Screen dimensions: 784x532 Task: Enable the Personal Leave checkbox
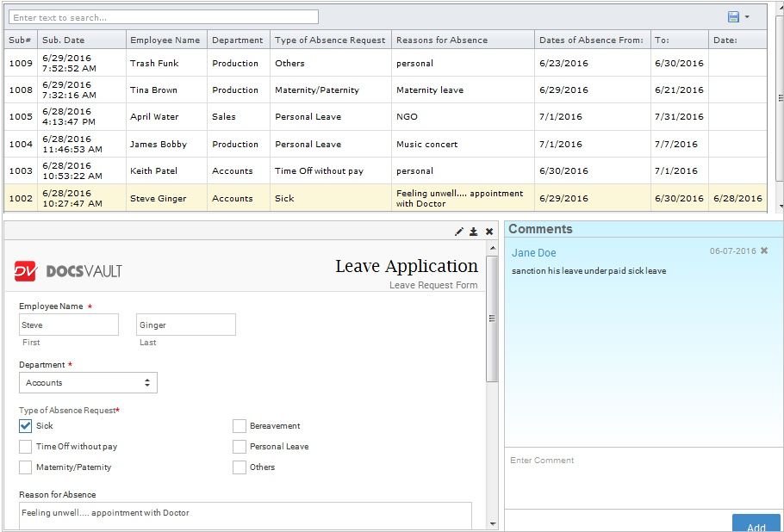coord(240,447)
